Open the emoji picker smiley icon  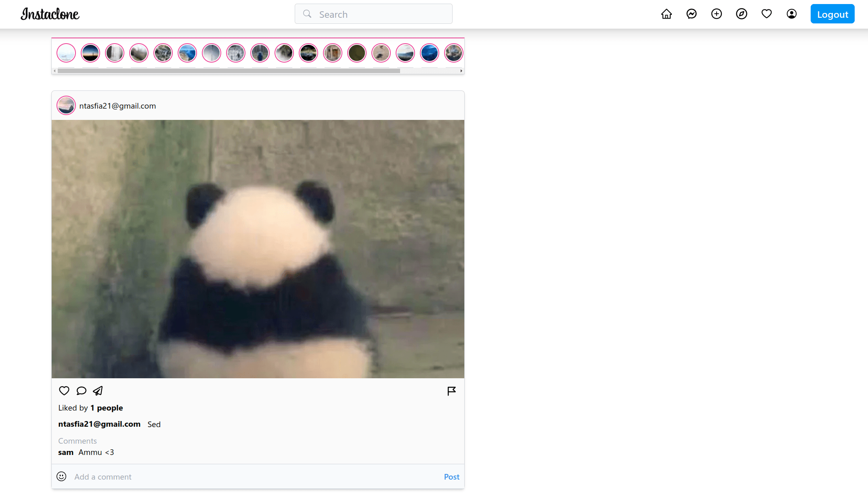pyautogui.click(x=61, y=476)
